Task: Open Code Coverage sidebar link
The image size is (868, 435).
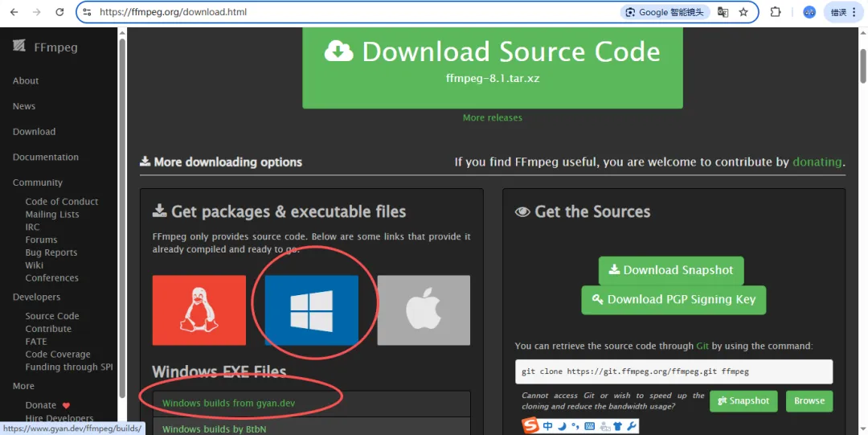Action: (58, 355)
